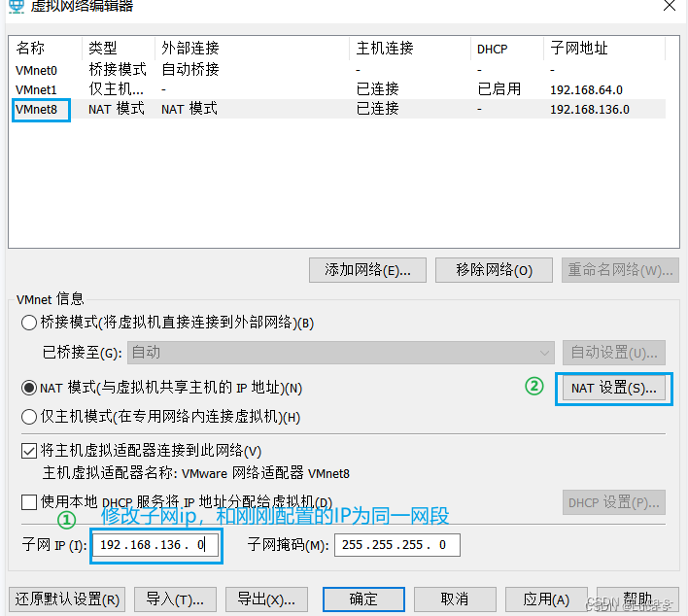688x616 pixels.
Task: Select the VMnet1 row in network list
Action: [x=337, y=89]
